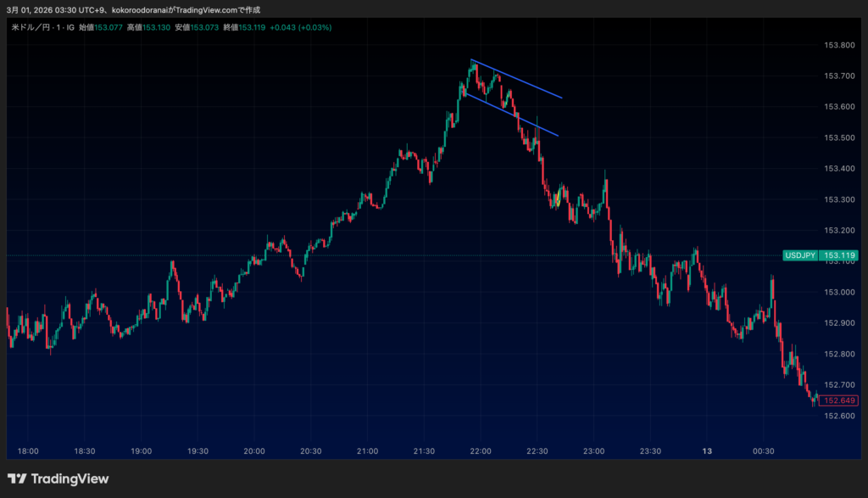Click the 153.119 current price label
Screen dimensions: 868x498
(839, 255)
